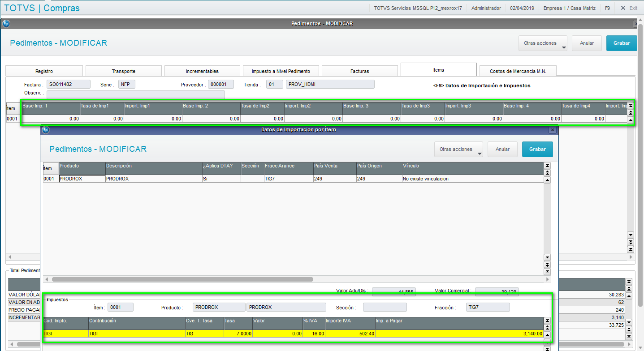Click Anular in the main Pedimentos window
Viewport: 644px width, 351px height.
click(587, 43)
